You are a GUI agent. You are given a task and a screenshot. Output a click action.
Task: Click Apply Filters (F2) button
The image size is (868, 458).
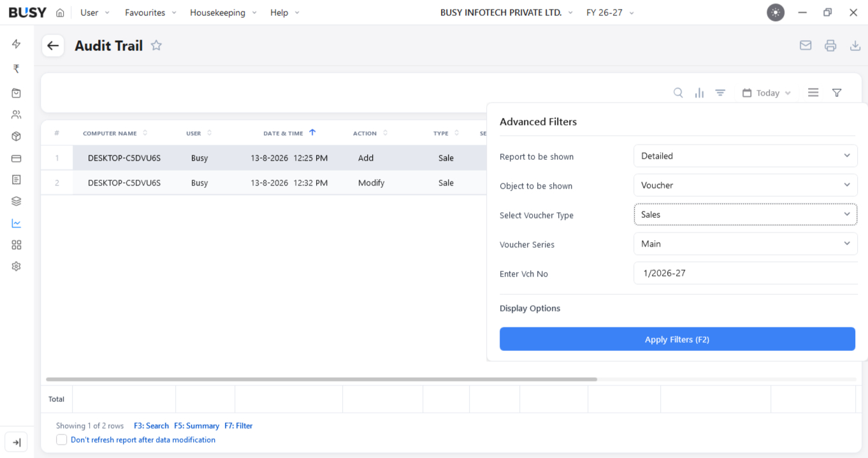pos(677,340)
